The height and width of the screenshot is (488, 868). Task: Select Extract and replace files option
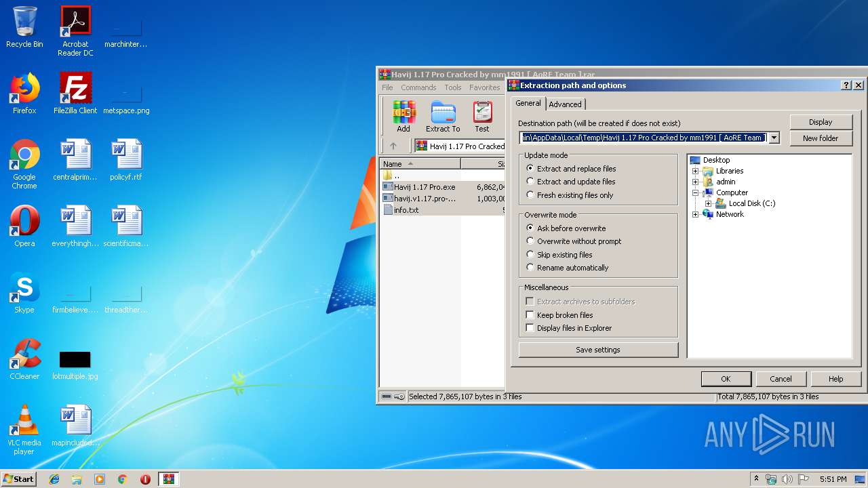(x=570, y=169)
